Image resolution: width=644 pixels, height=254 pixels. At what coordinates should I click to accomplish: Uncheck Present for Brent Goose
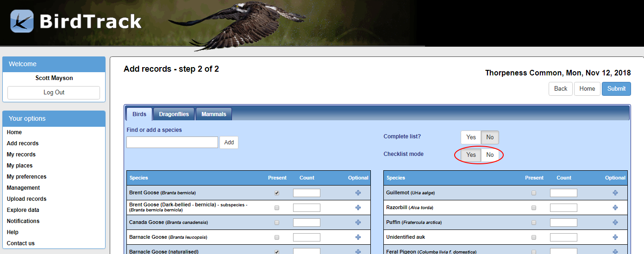coord(277,193)
